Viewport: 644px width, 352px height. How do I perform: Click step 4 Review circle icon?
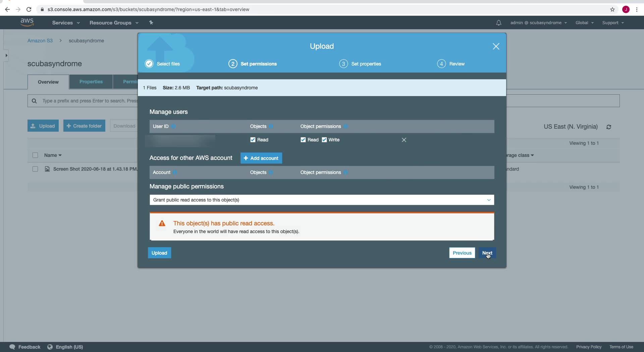[x=441, y=64]
